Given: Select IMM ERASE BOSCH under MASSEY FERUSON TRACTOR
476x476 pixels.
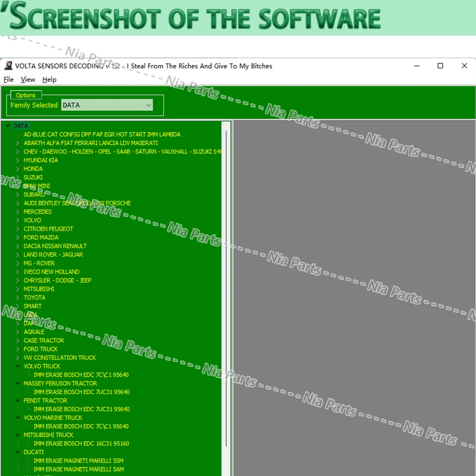Looking at the screenshot, I should [x=82, y=392].
